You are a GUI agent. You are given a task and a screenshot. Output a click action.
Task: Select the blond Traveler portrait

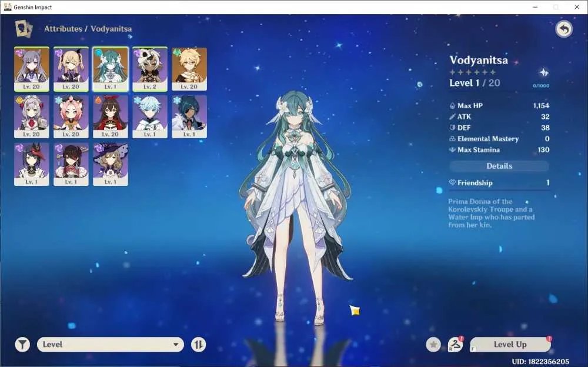click(189, 69)
